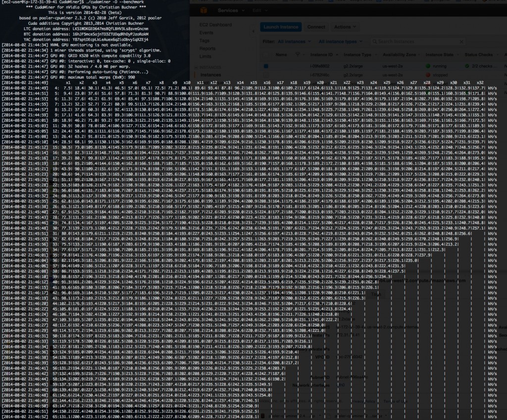
Task: Open the pooler-cpuminer tar.gz download
Action: tap(358, 416)
